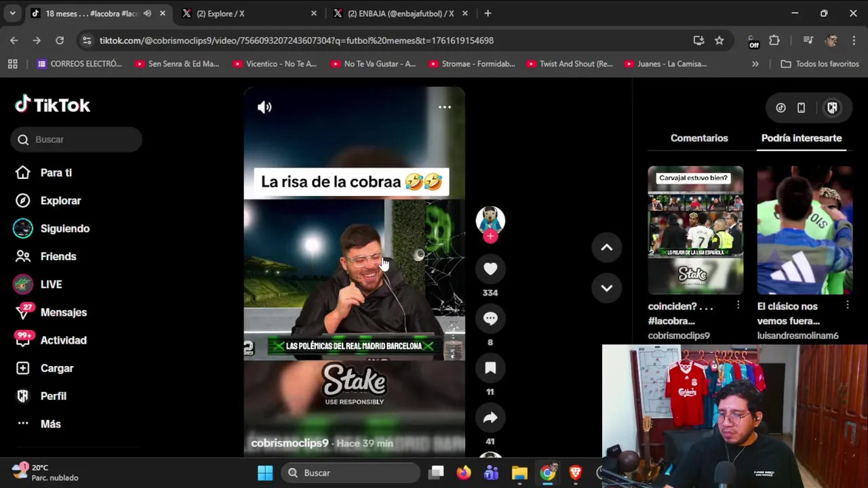Click the TikTok logo
Image resolution: width=868 pixels, height=488 pixels.
(53, 105)
